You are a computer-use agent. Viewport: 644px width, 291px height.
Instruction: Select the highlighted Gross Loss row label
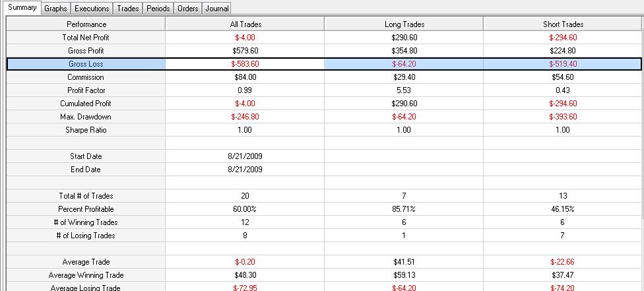86,64
